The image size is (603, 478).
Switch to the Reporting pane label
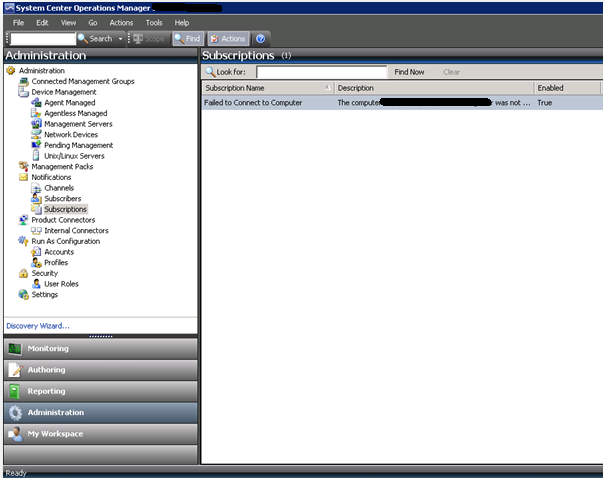click(x=46, y=391)
